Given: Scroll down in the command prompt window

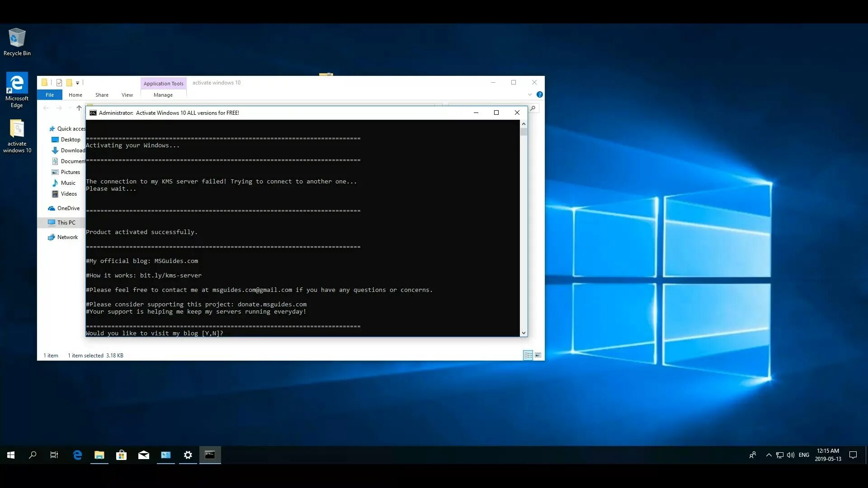Looking at the screenshot, I should pyautogui.click(x=524, y=333).
